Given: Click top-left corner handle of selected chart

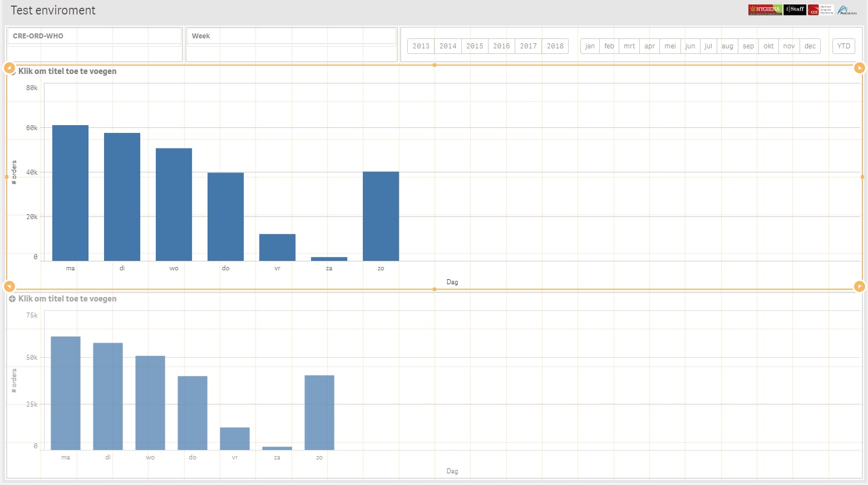Looking at the screenshot, I should 9,68.
